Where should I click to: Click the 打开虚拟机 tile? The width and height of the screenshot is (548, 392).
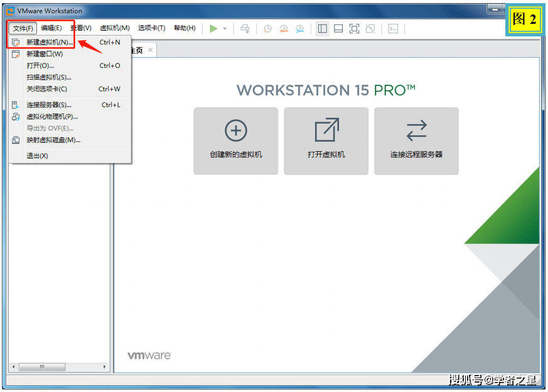point(326,140)
